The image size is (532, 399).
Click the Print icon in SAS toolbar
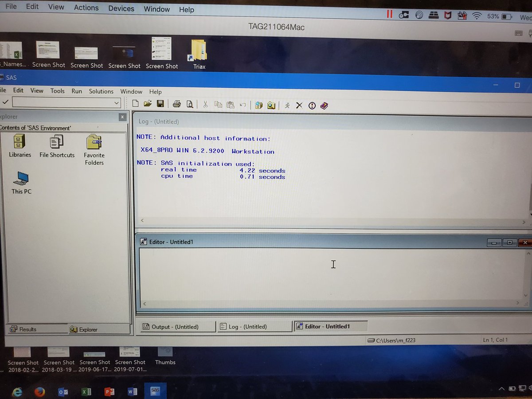point(177,104)
